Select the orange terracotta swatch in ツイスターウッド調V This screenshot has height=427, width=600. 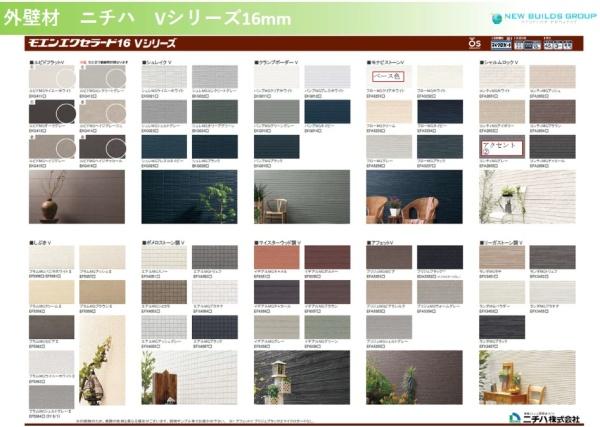click(277, 257)
